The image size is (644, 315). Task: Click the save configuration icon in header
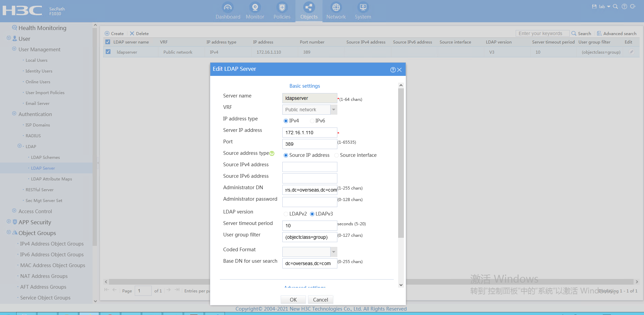(x=594, y=6)
